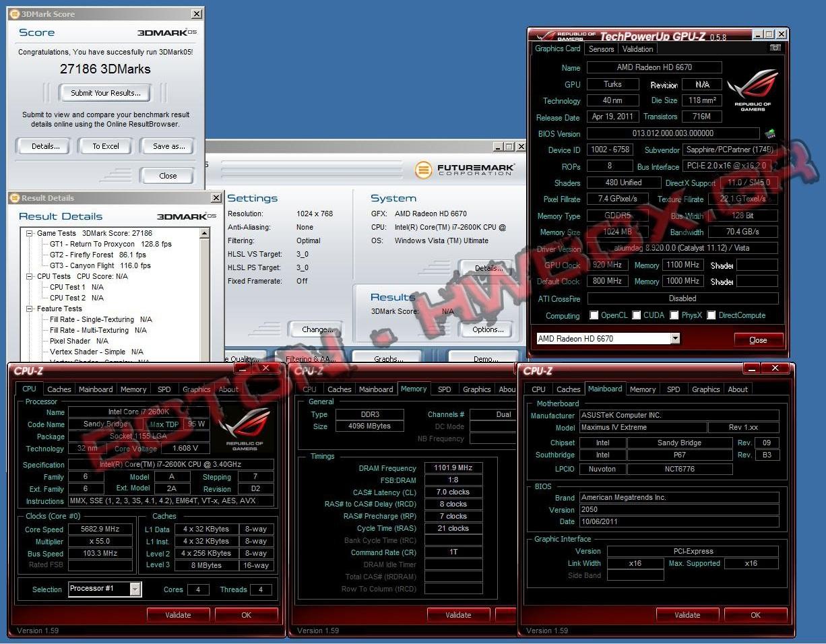Open Graphics tab in CPU-Z Timings window

pos(476,389)
